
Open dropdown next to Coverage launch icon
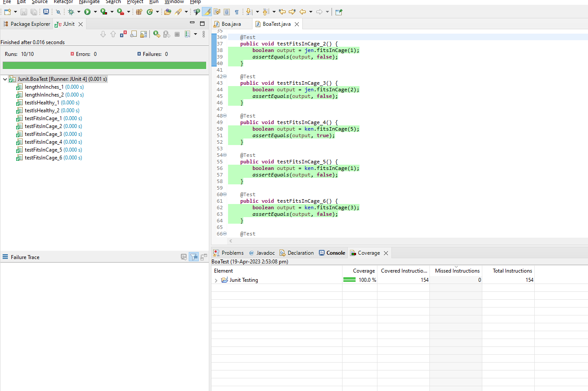(112, 12)
